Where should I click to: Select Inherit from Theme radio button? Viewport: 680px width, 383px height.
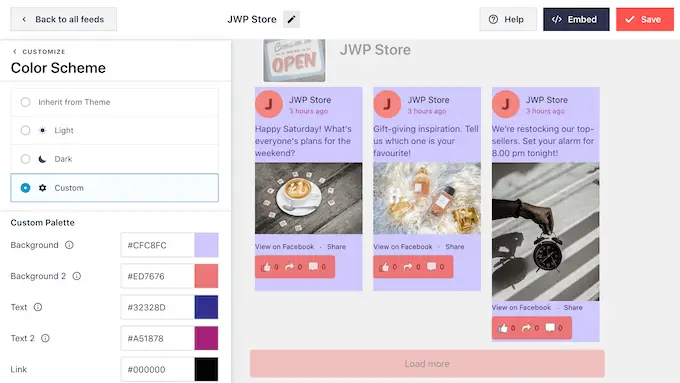pos(25,102)
